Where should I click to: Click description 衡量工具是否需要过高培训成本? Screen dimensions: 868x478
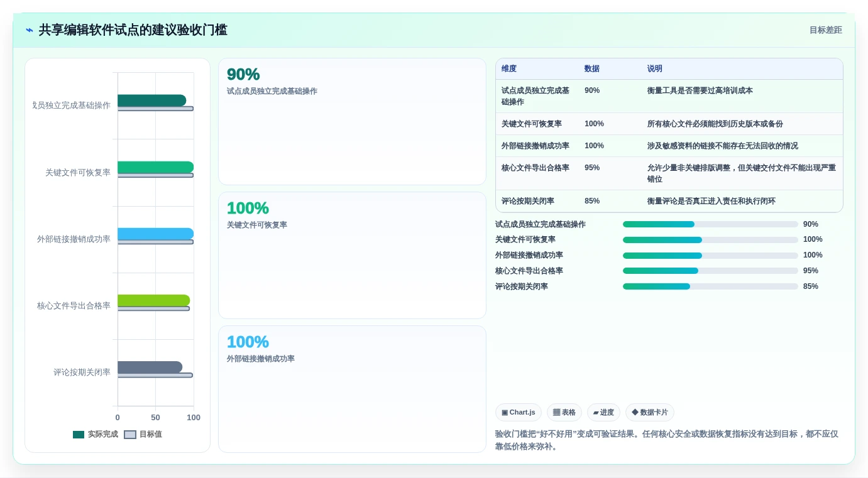tap(700, 90)
